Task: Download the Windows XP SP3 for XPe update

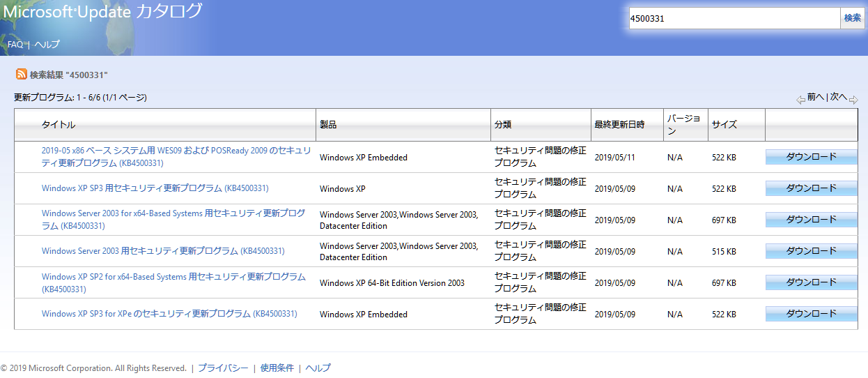Action: pos(812,314)
